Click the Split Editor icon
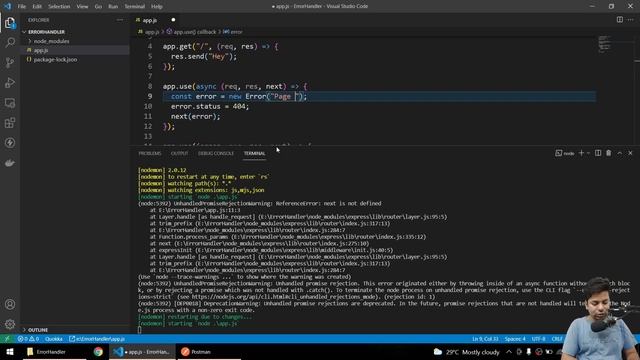The width and height of the screenshot is (640, 360). (620, 20)
